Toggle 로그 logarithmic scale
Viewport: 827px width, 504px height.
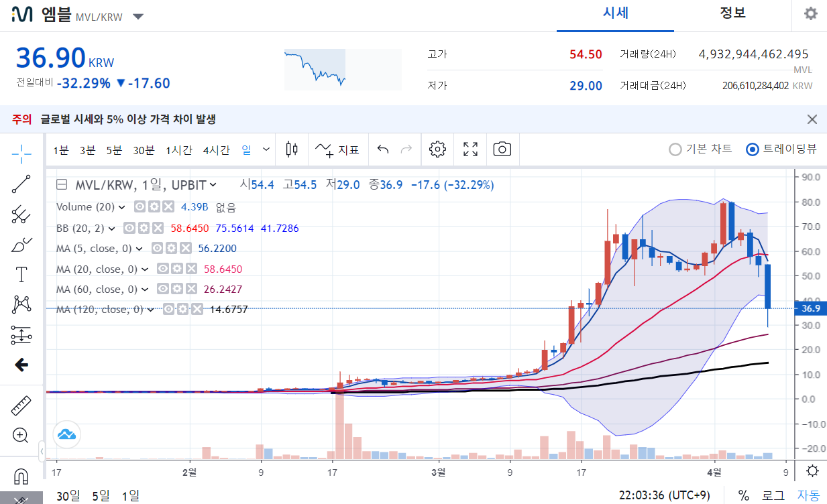(x=773, y=496)
